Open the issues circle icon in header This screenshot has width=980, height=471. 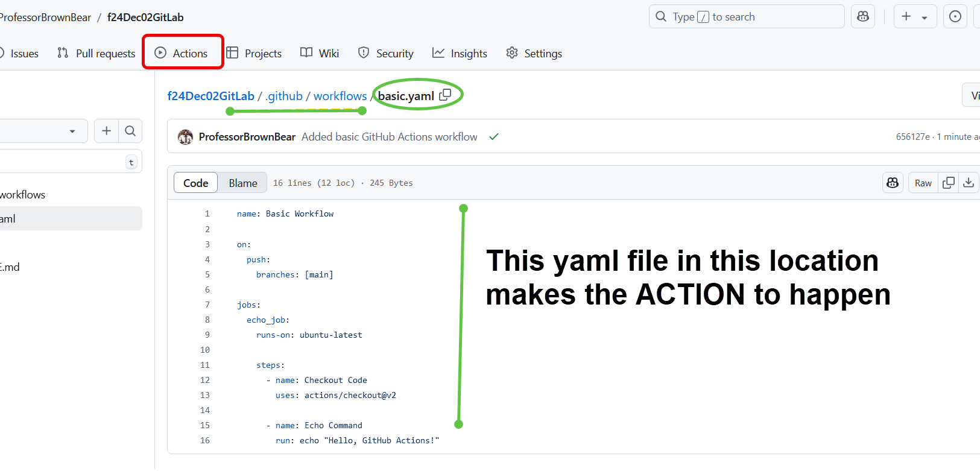coord(955,16)
